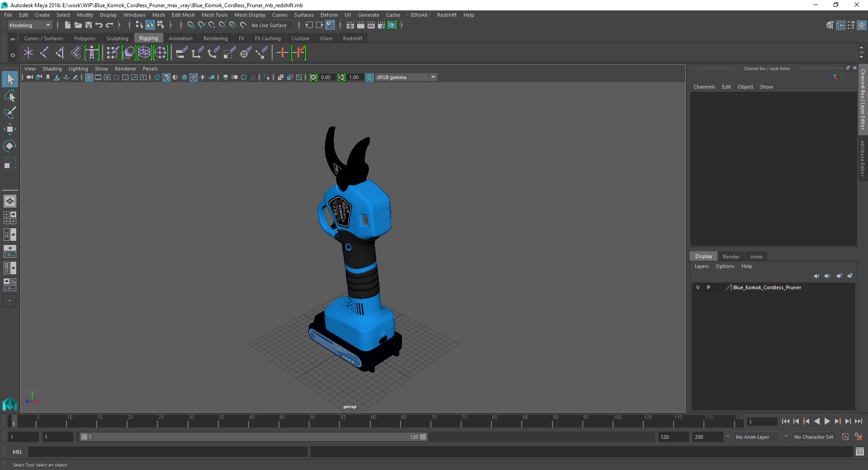868x470 pixels.
Task: Play animation forwards
Action: [827, 421]
